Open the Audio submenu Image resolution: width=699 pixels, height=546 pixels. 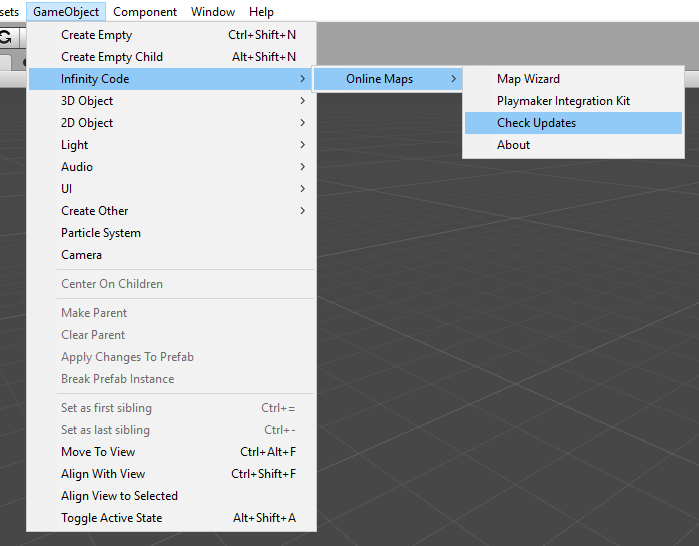point(172,167)
